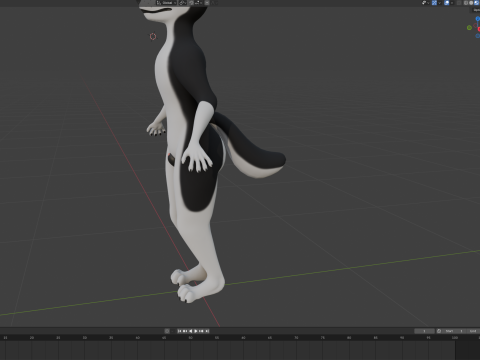Play the animation forward
The width and height of the screenshot is (480, 360).
[196, 331]
